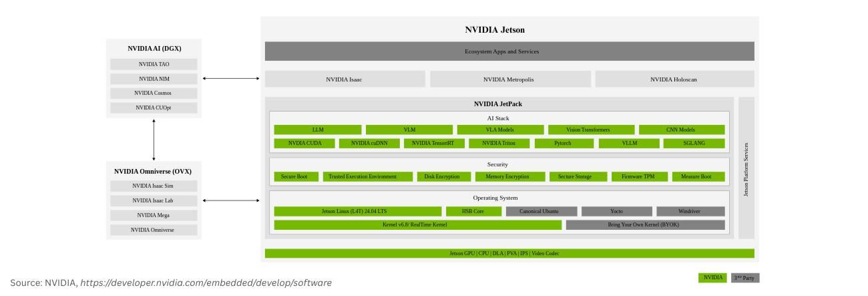Click the green NVIDIA legend swatch
This screenshot has width=868, height=296.
click(712, 277)
